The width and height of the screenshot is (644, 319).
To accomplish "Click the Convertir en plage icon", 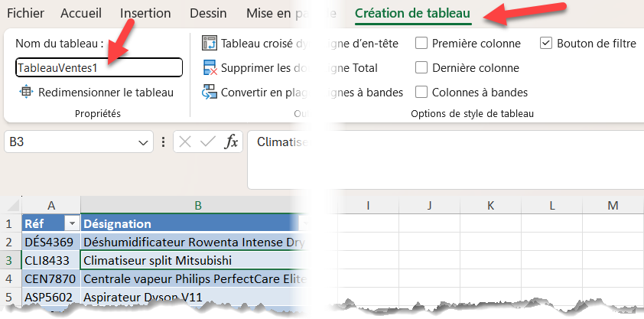I will (209, 93).
